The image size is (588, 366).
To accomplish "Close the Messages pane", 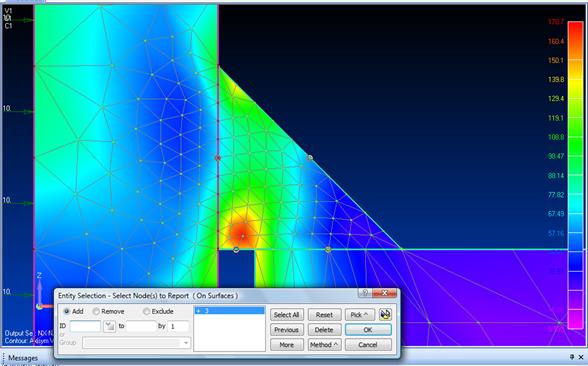I will pos(581,357).
